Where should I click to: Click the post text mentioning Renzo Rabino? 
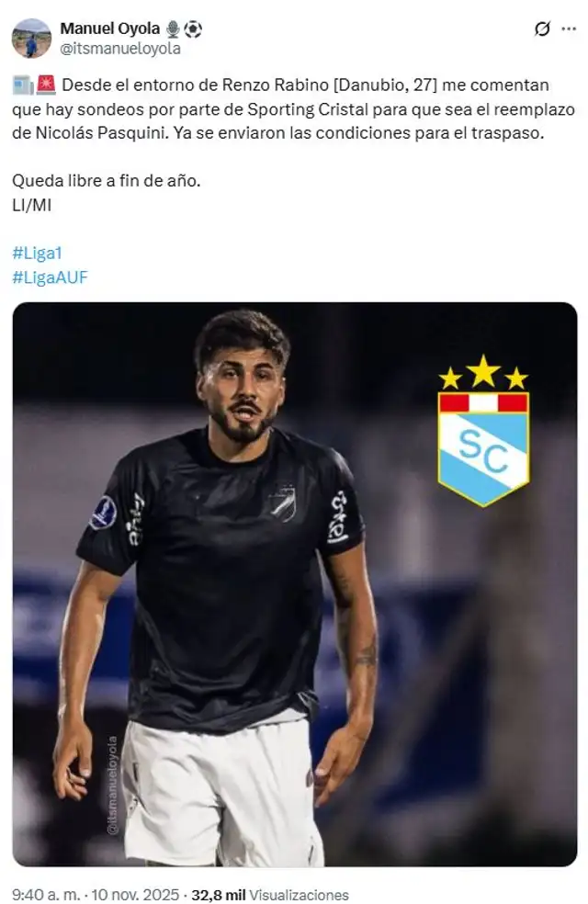293,109
